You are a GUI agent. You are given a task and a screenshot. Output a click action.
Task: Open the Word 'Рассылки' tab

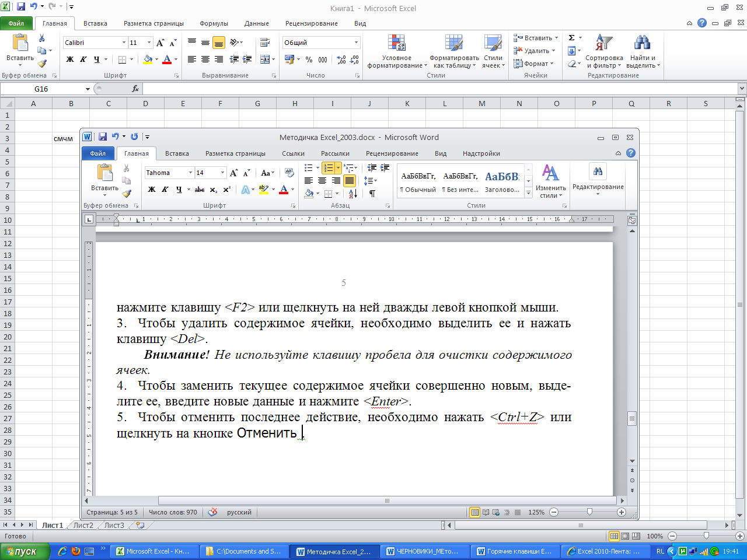tap(335, 153)
